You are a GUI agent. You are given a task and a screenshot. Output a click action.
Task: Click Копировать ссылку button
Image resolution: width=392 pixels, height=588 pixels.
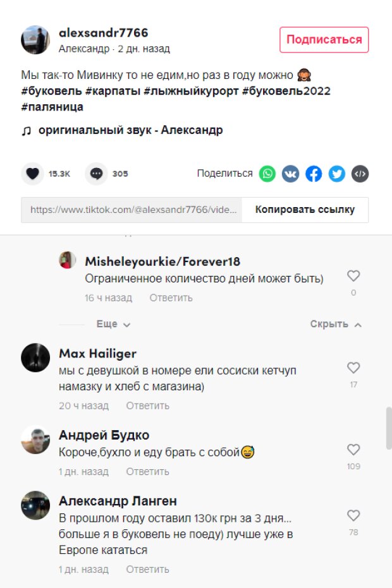coord(305,210)
